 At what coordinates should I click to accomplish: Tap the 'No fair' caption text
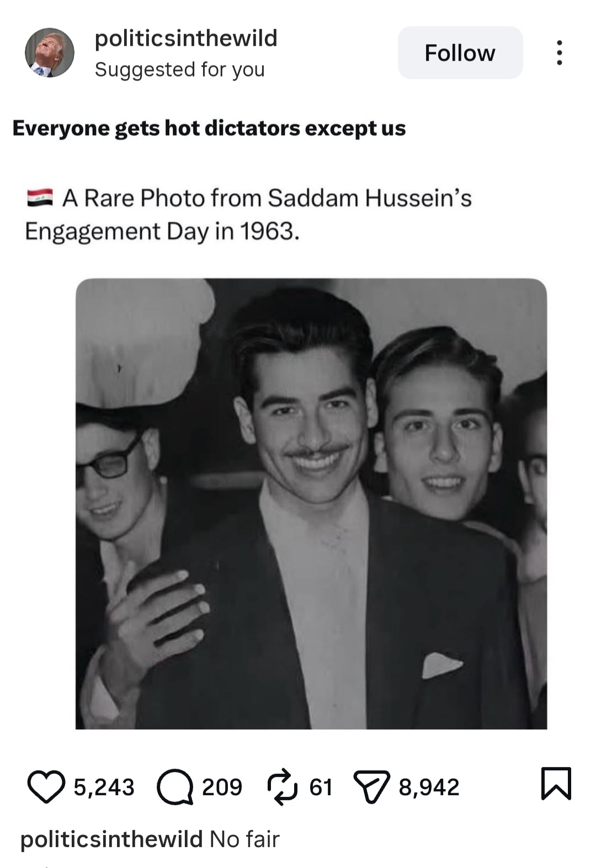pyautogui.click(x=244, y=839)
